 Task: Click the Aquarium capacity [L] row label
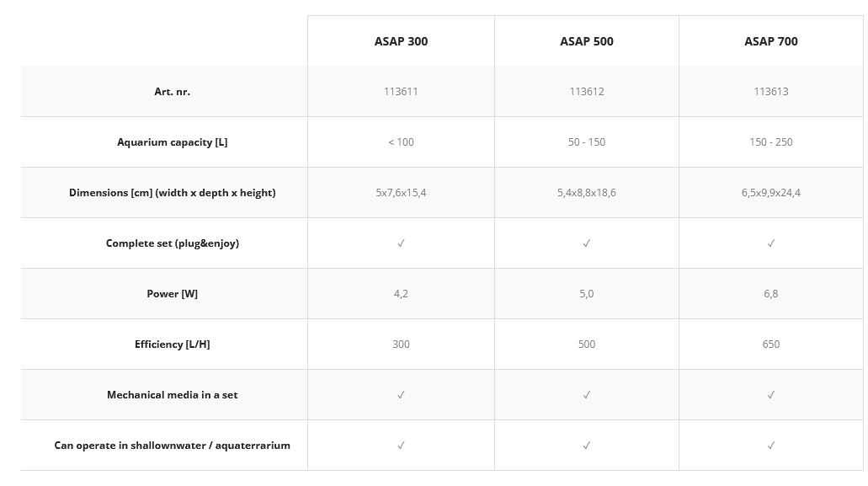coord(172,142)
